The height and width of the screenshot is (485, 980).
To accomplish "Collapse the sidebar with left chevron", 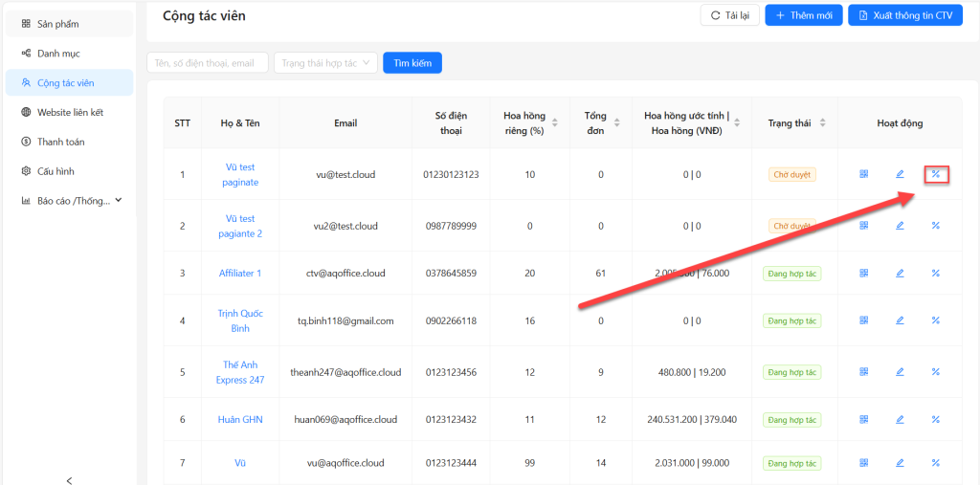I will point(69,479).
